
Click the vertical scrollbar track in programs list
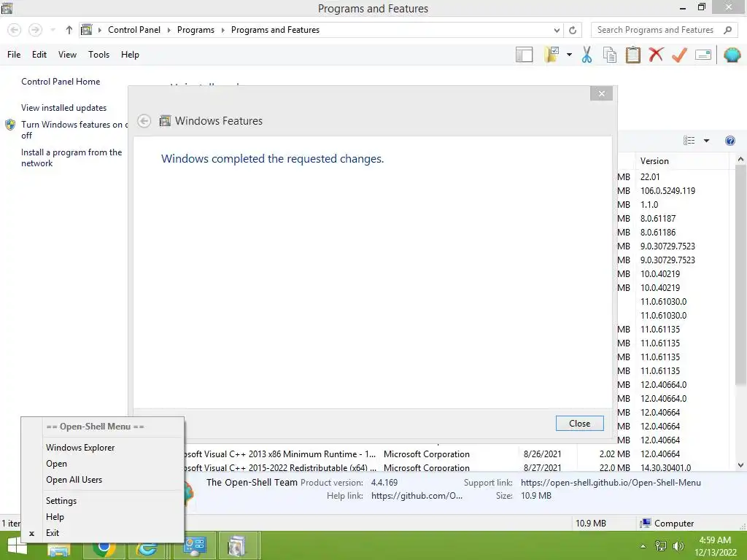tap(740, 423)
